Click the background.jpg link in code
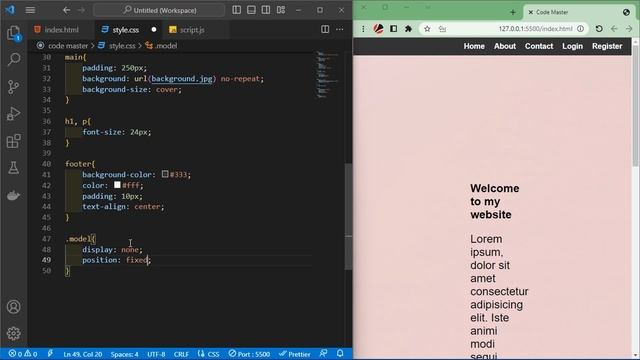 click(x=182, y=79)
